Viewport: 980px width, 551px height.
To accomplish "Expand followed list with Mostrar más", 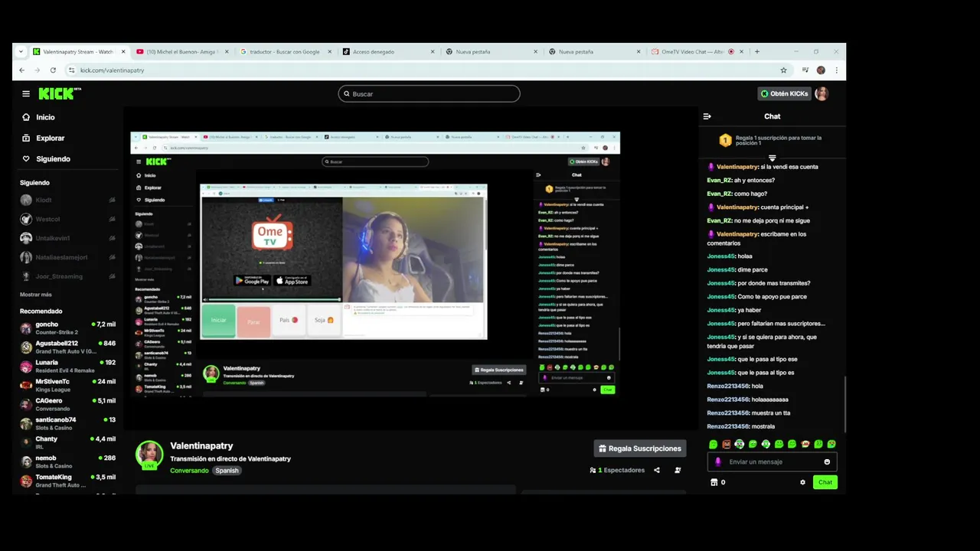I will [36, 295].
